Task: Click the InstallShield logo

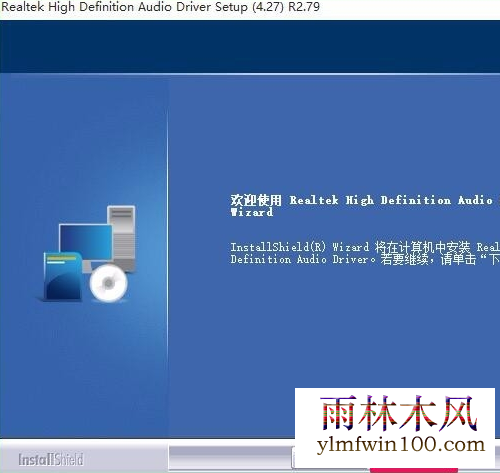Action: click(51, 459)
